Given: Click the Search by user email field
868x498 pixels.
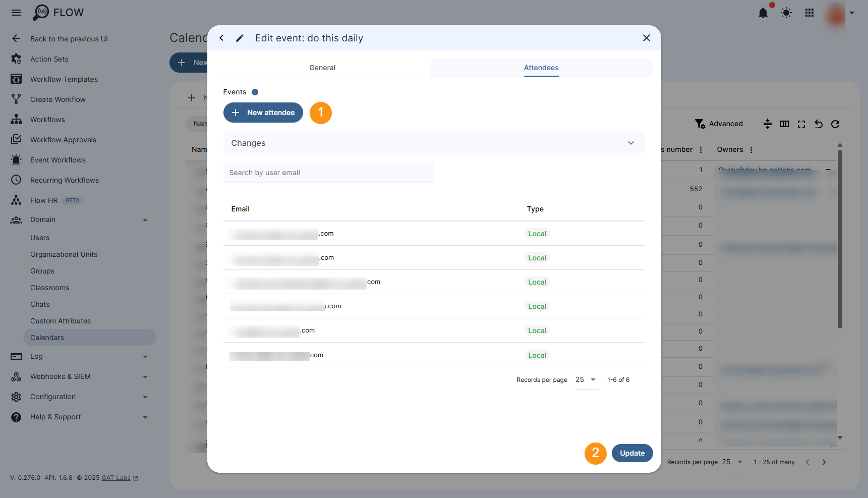Looking at the screenshot, I should coord(328,173).
